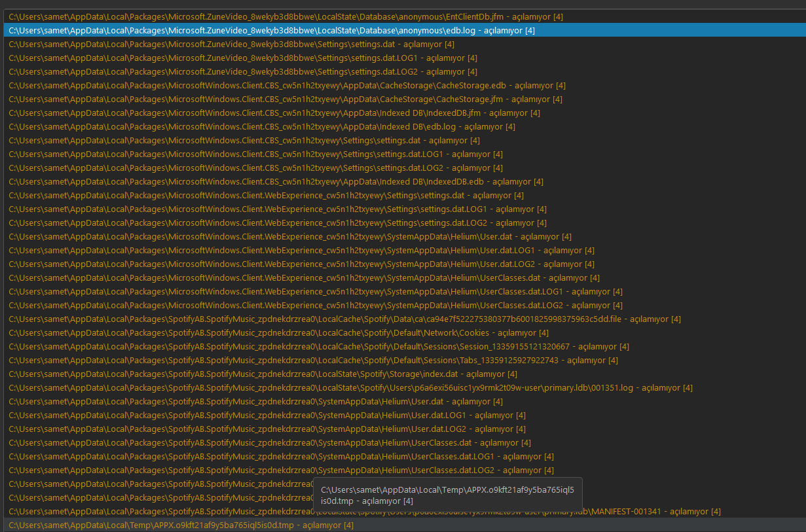The image size is (806, 532).
Task: Select the Spotify Storage\index.dat line
Action: (x=404, y=374)
